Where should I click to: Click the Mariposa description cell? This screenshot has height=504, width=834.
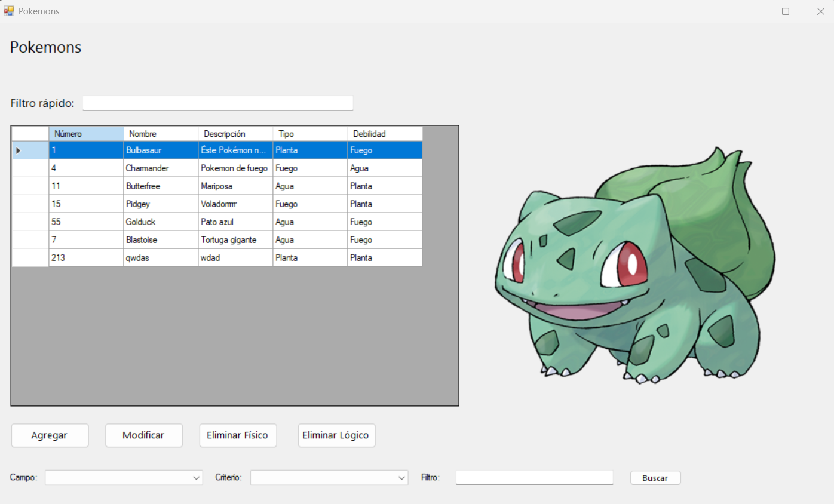tap(235, 186)
